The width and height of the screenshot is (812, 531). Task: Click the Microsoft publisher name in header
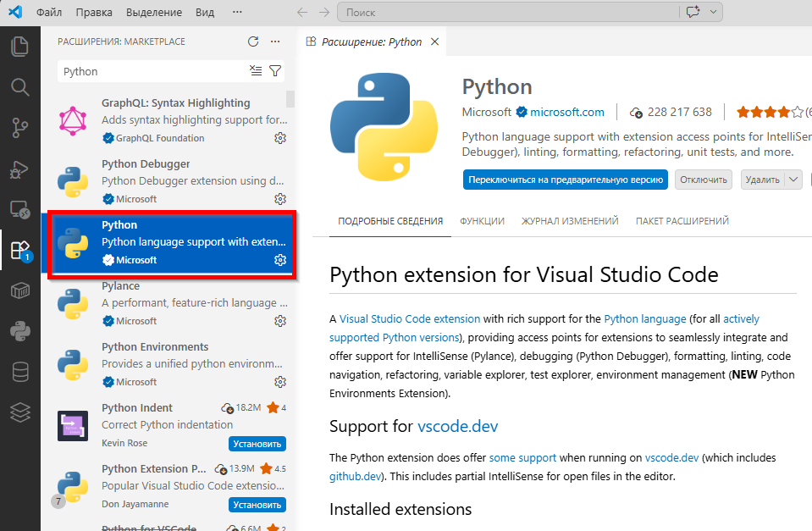(x=486, y=112)
